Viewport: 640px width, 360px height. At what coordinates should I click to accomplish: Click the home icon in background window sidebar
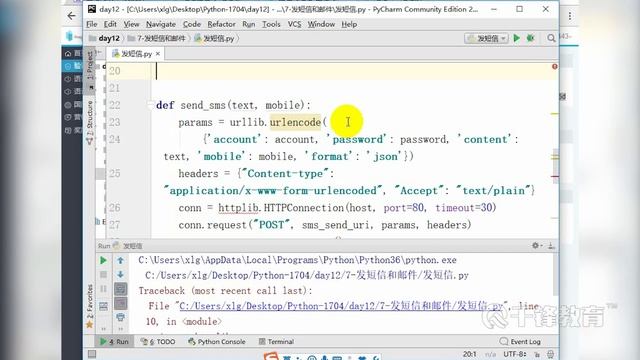[68, 53]
